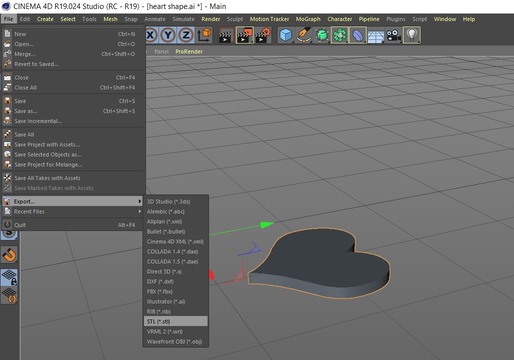The image size is (514, 360).
Task: Click the coordinate system cube icon
Action: pyautogui.click(x=204, y=35)
